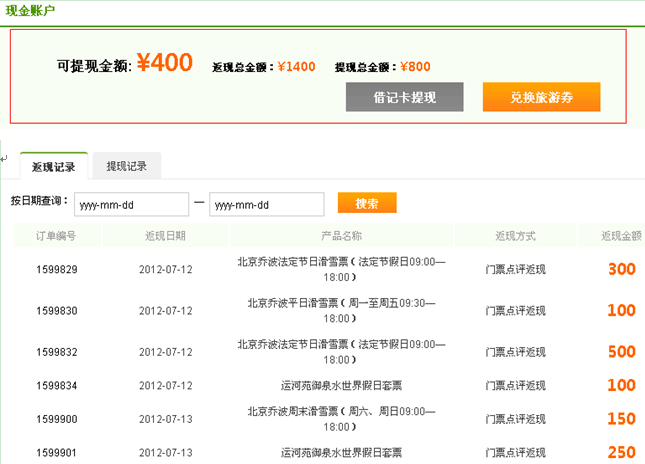This screenshot has height=464, width=645.
Task: Click the 产品名称 column header
Action: point(341,236)
